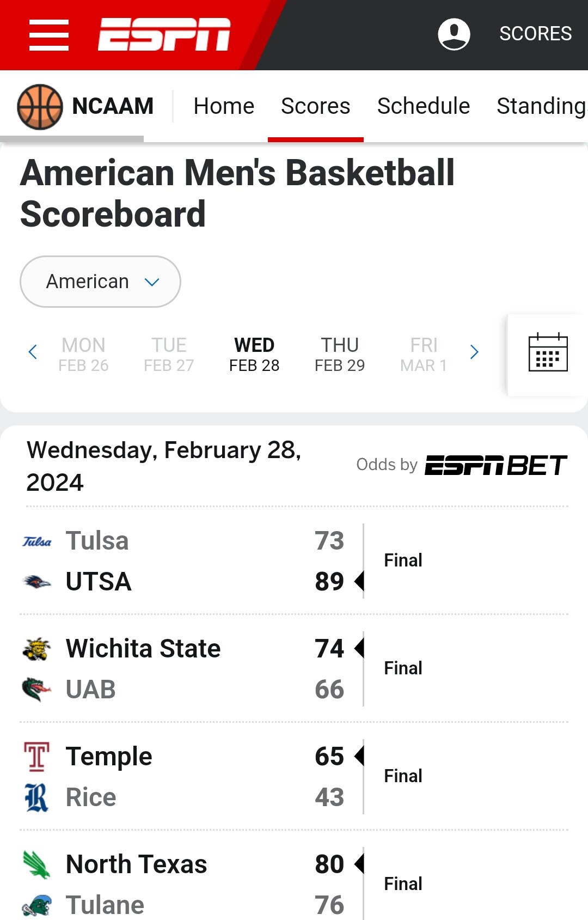Screen dimensions: 588x920
Task: Open the hamburger menu
Action: pos(49,35)
